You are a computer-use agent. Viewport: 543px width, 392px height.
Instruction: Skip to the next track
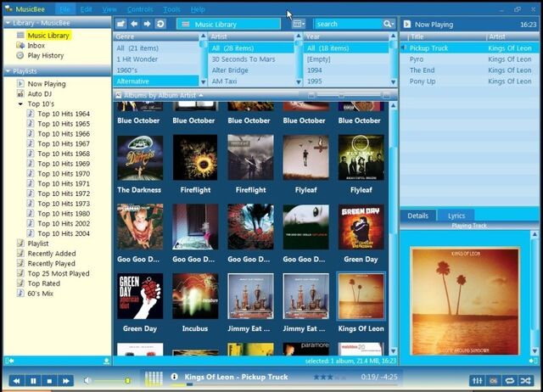[x=66, y=381]
